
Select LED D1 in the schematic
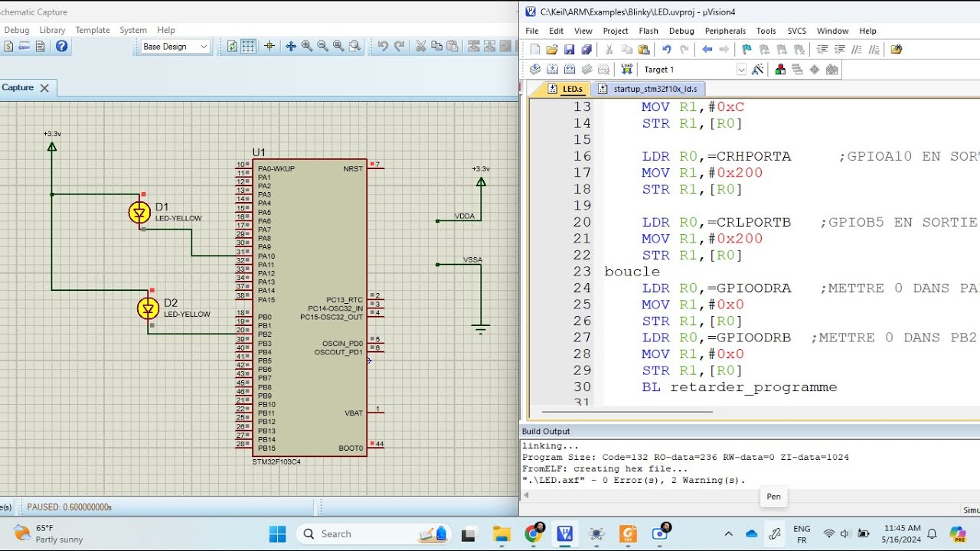pos(139,212)
